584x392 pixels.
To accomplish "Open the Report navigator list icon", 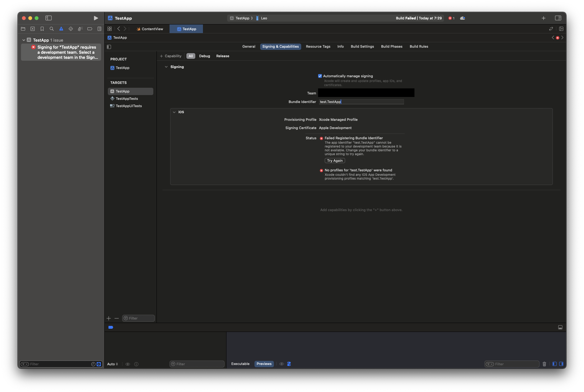I will click(99, 29).
